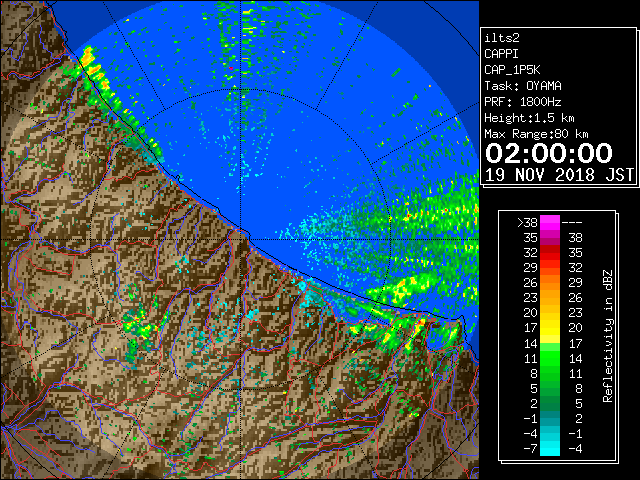Select the '-7' legend value
Viewport: 640px width, 480px height.
click(530, 449)
